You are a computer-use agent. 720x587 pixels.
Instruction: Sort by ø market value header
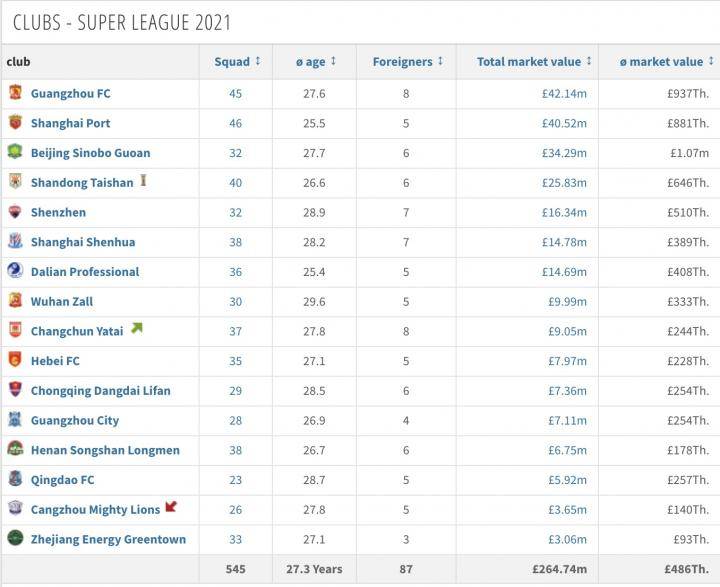667,62
